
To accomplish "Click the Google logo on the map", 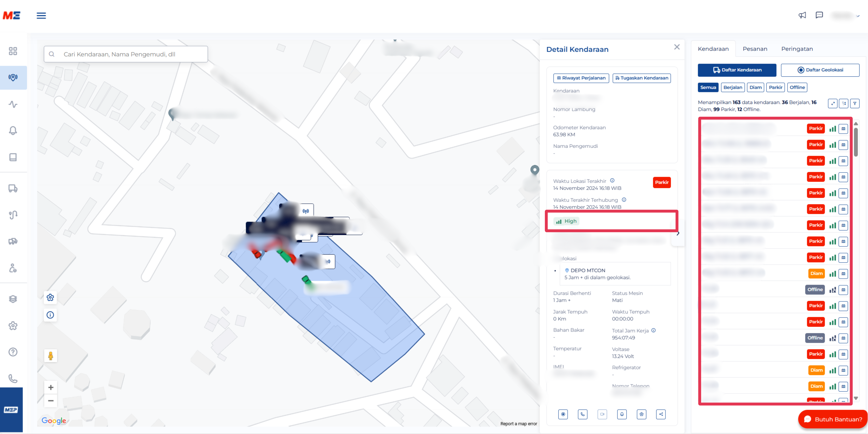I will pos(54,421).
